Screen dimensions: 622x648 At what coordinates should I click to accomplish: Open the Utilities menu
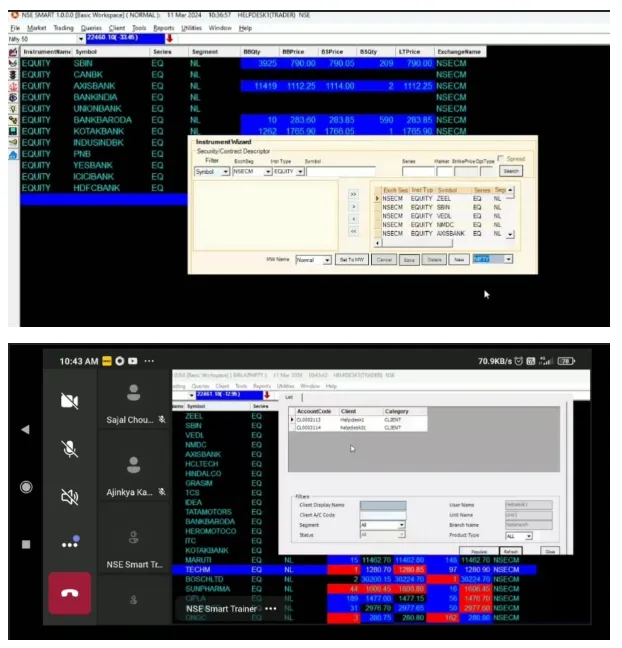[x=191, y=28]
